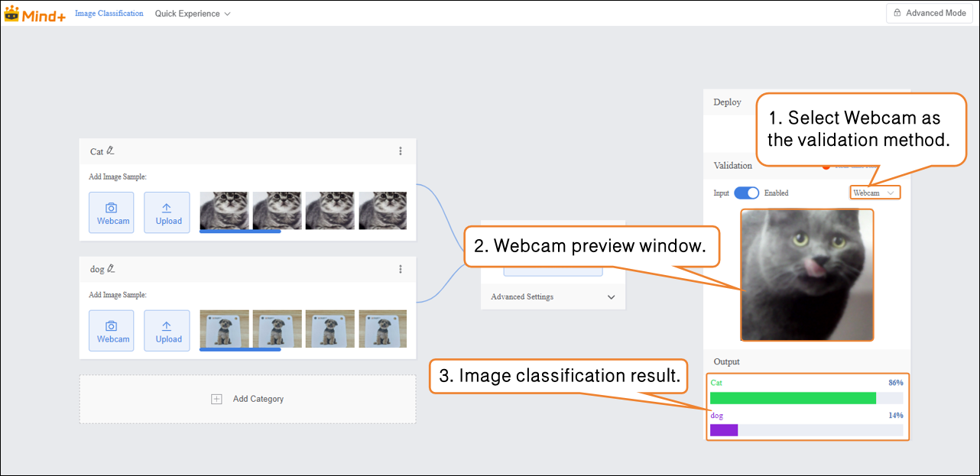This screenshot has width=980, height=476.
Task: Select the first dog sample thumbnail
Action: point(224,329)
